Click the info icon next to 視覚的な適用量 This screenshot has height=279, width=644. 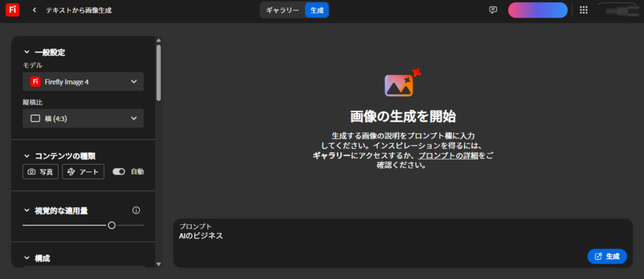[136, 211]
